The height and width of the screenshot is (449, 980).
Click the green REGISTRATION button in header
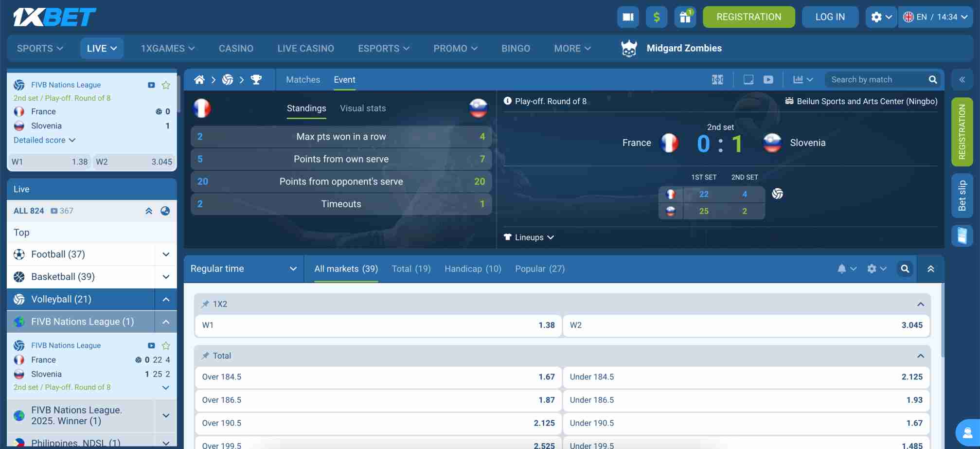748,17
